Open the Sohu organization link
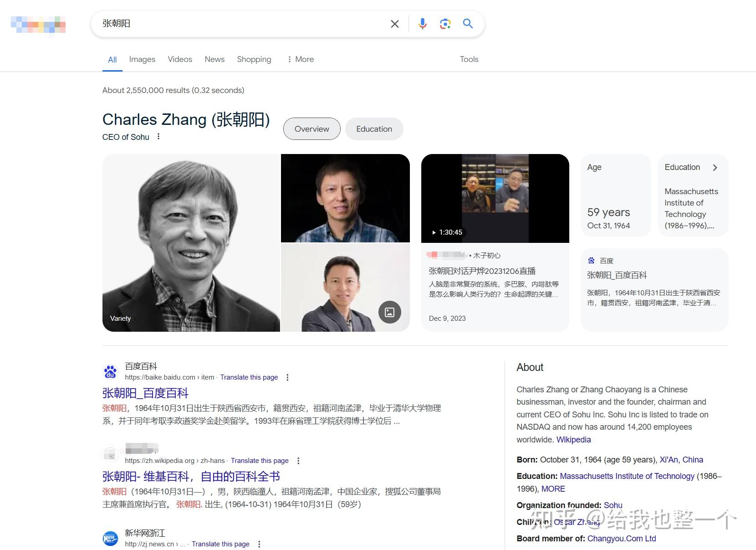Viewport: 756px width, 550px height. tap(613, 505)
